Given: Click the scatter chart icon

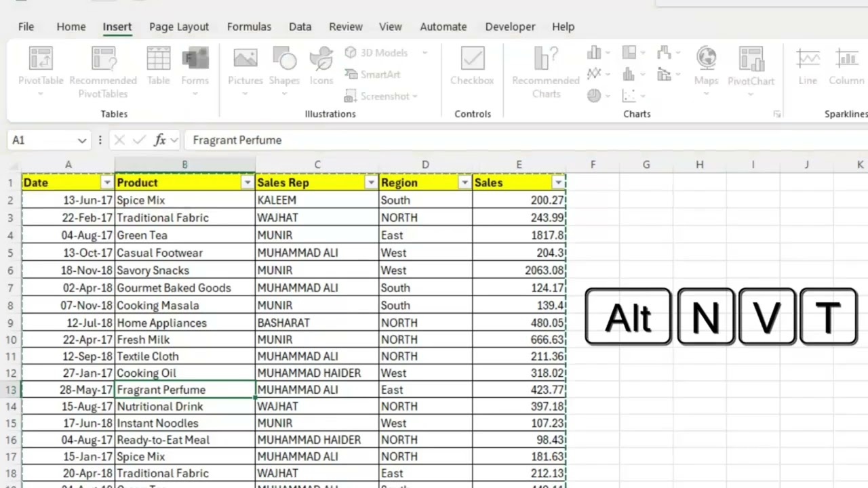Looking at the screenshot, I should click(629, 96).
